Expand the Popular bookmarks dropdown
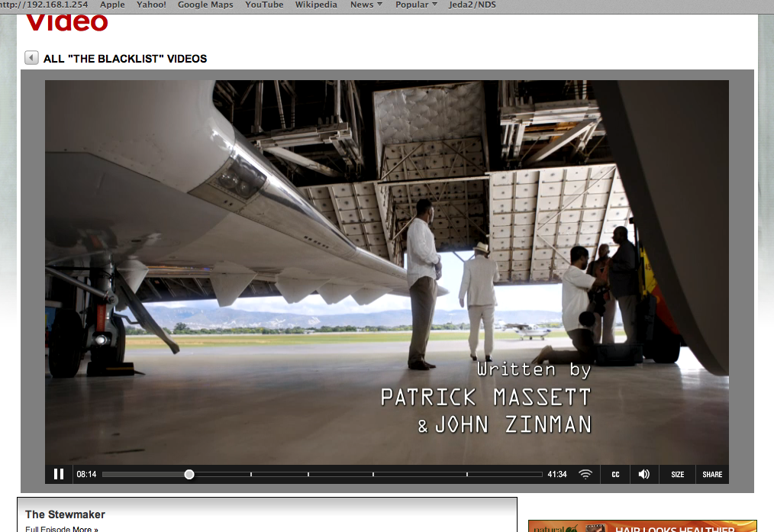 click(x=416, y=5)
